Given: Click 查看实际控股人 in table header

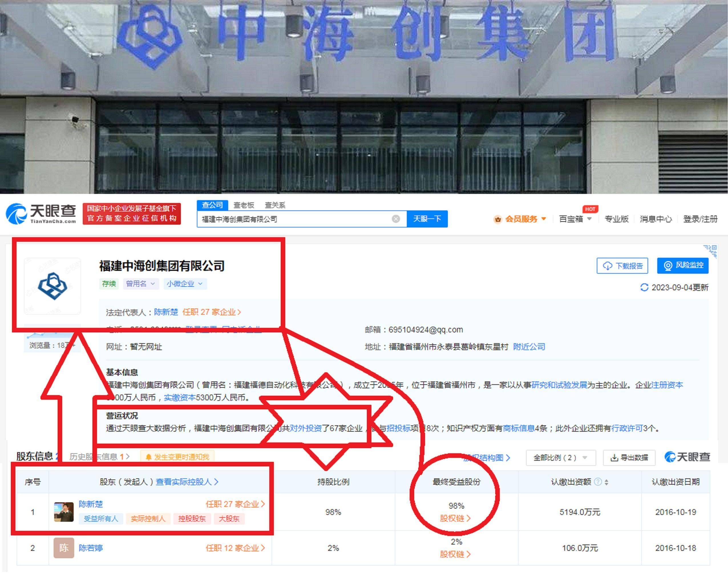Looking at the screenshot, I should click(x=187, y=482).
